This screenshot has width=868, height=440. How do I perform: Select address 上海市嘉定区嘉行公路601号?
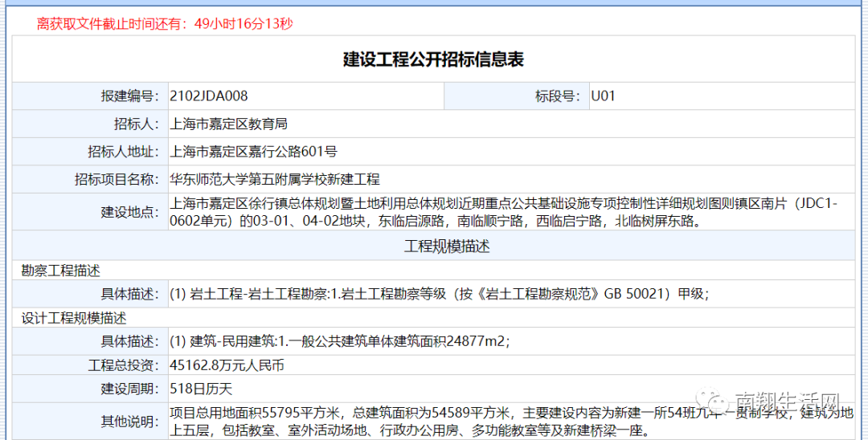pyautogui.click(x=253, y=152)
